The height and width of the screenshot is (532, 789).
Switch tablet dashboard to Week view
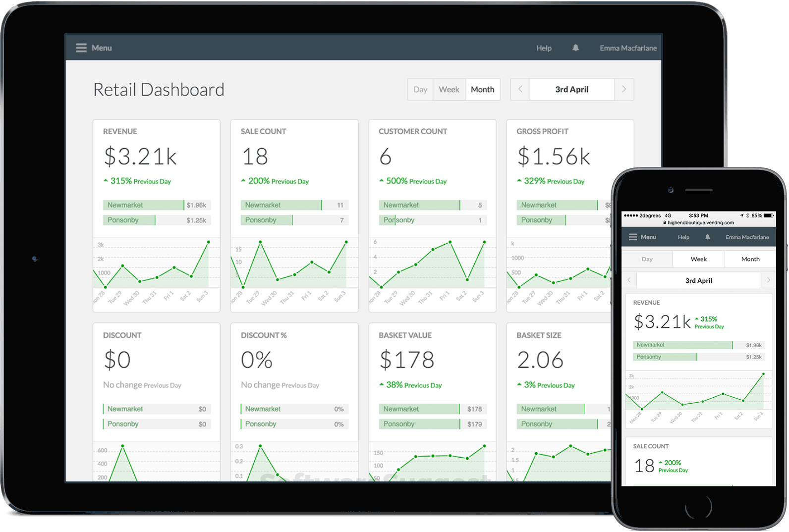[x=449, y=90]
